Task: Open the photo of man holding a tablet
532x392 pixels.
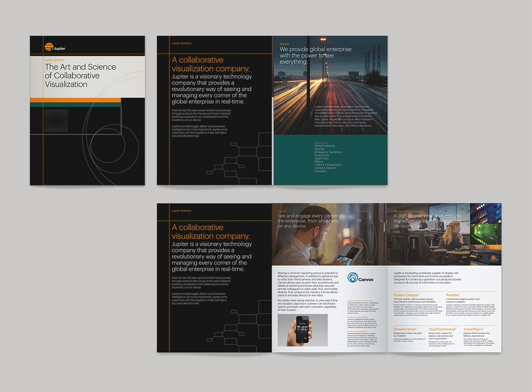Action: [x=329, y=234]
